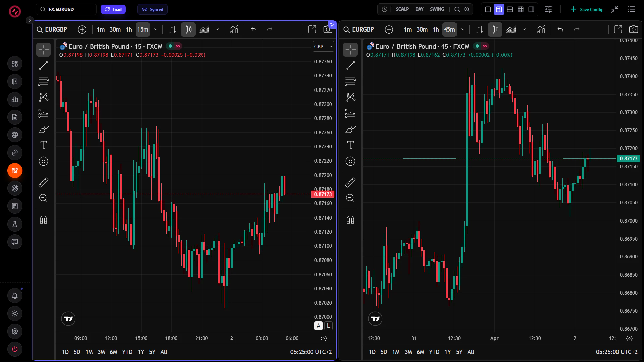Select the text tool in right chart
The width and height of the screenshot is (644, 362).
350,145
